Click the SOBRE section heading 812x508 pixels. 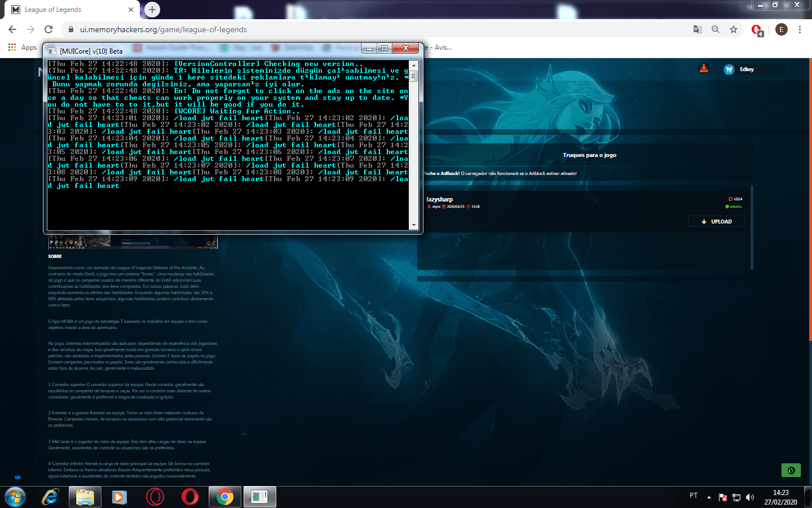tap(55, 256)
